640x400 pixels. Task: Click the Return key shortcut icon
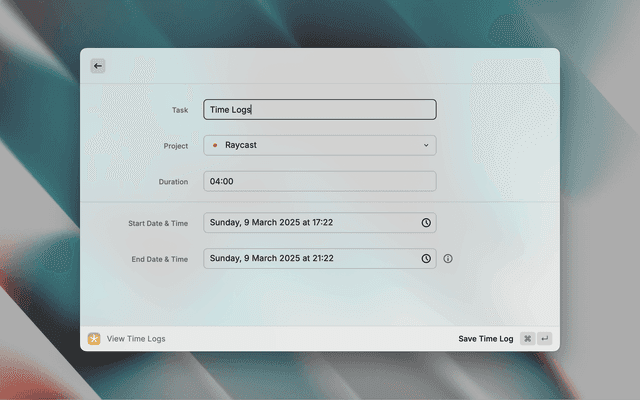(x=545, y=339)
